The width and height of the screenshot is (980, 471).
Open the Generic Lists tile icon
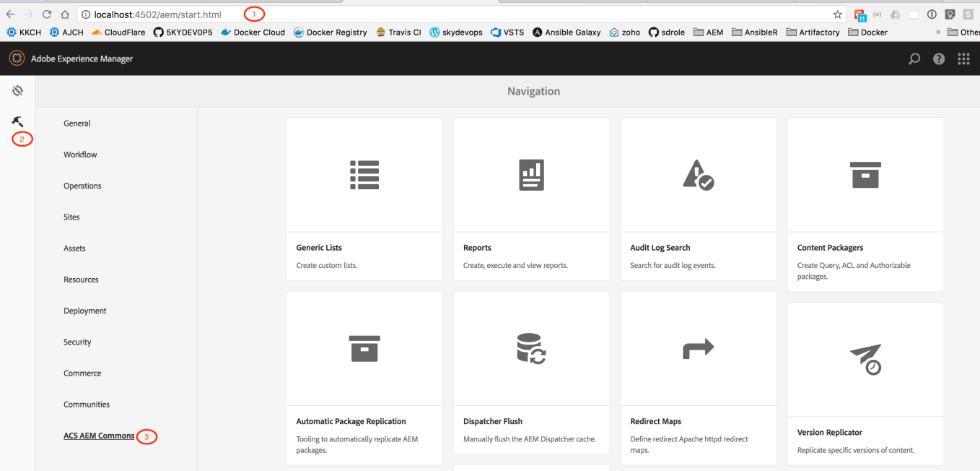364,175
